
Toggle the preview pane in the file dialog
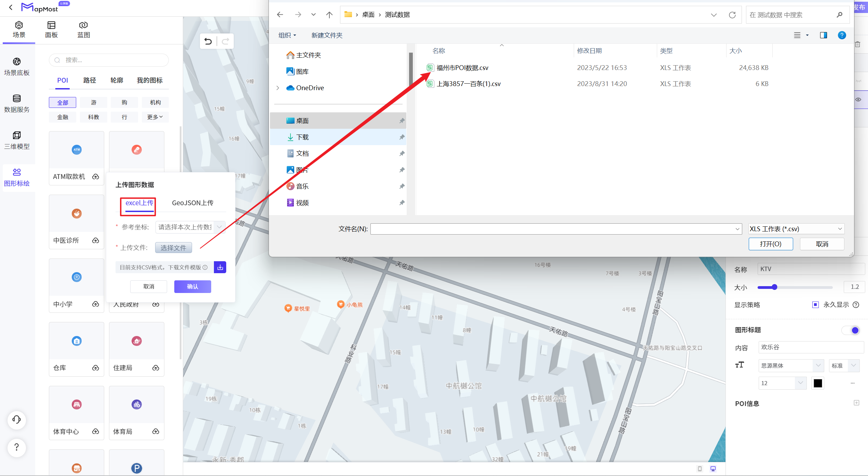tap(824, 35)
